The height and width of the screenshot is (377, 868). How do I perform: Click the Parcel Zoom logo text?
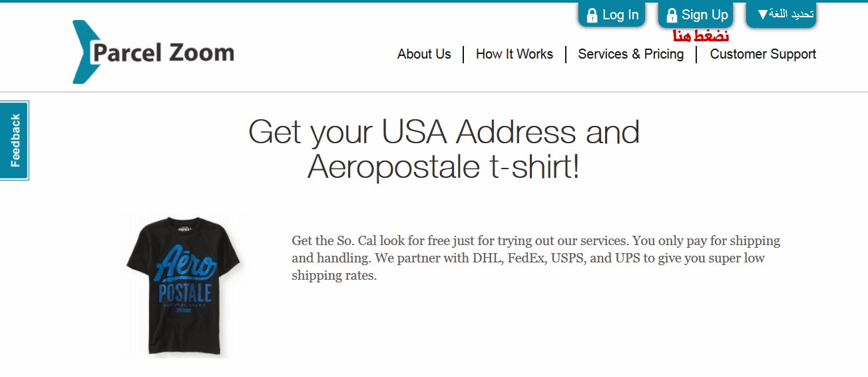click(164, 53)
